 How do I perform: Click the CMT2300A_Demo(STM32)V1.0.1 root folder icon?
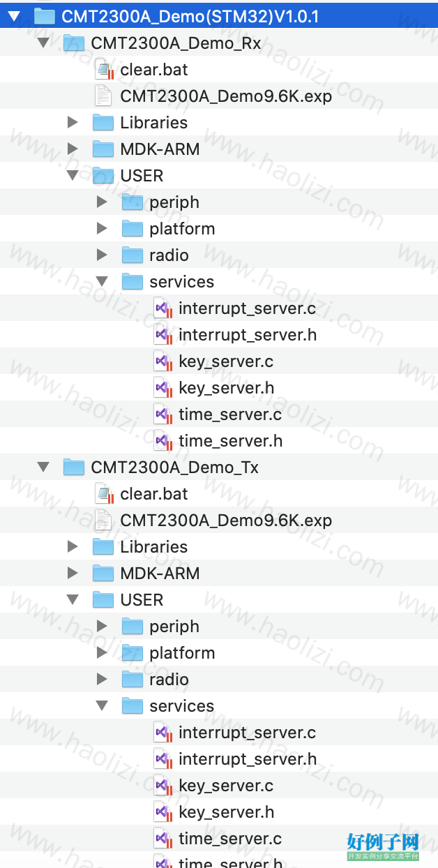click(45, 16)
